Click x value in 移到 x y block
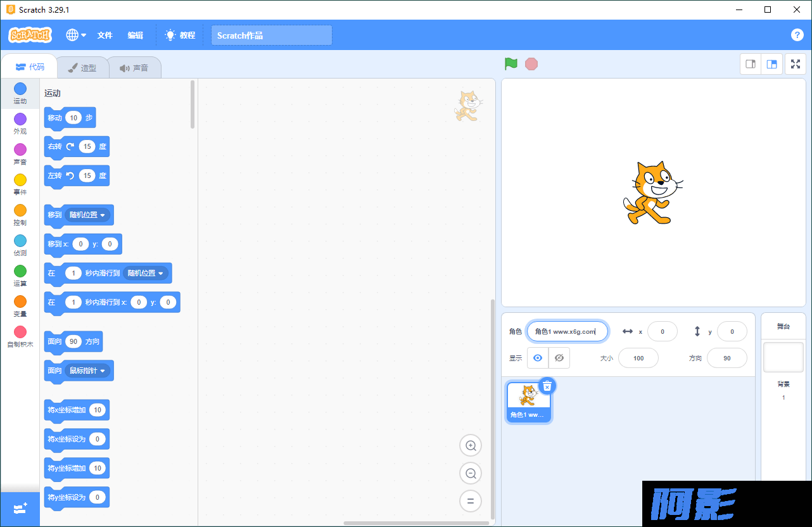This screenshot has width=812, height=527. coord(80,244)
